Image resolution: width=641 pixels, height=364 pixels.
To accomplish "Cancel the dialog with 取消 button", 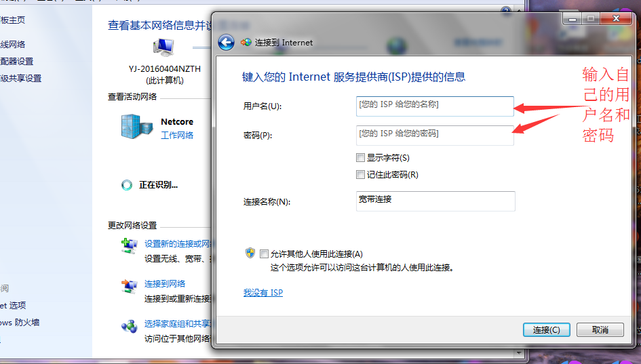I will click(600, 330).
